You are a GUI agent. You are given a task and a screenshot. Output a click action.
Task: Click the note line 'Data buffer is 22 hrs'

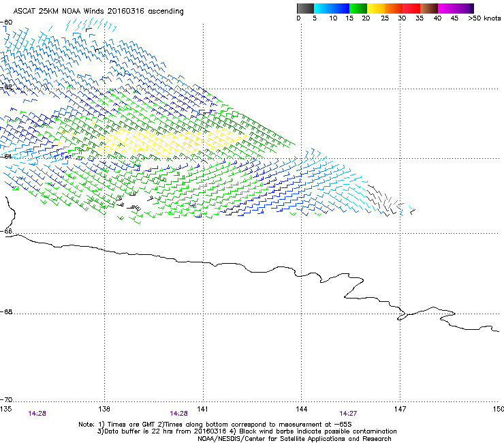coord(247,431)
